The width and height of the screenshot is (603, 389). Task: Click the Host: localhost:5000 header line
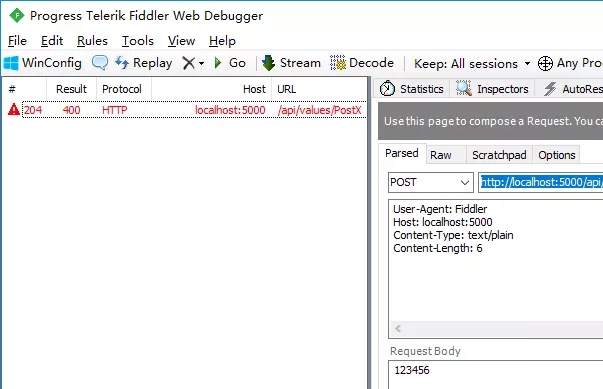443,222
